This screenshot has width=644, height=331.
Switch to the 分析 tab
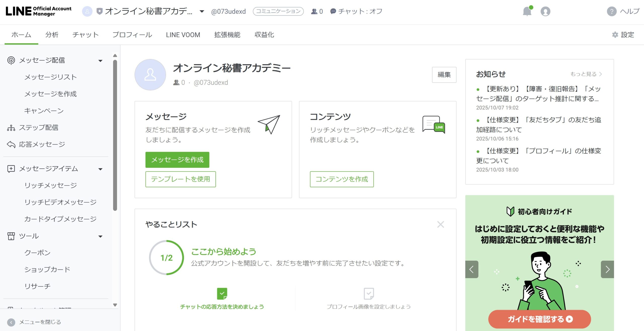pyautogui.click(x=52, y=35)
